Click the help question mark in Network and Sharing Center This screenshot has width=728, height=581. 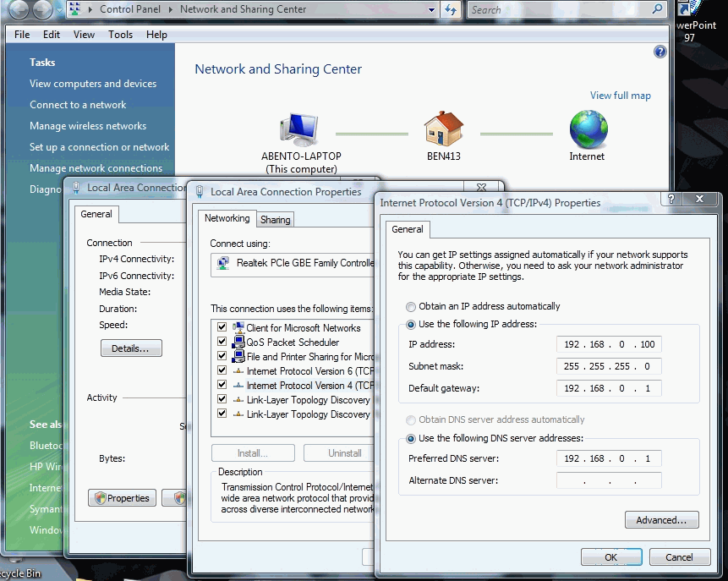click(659, 51)
